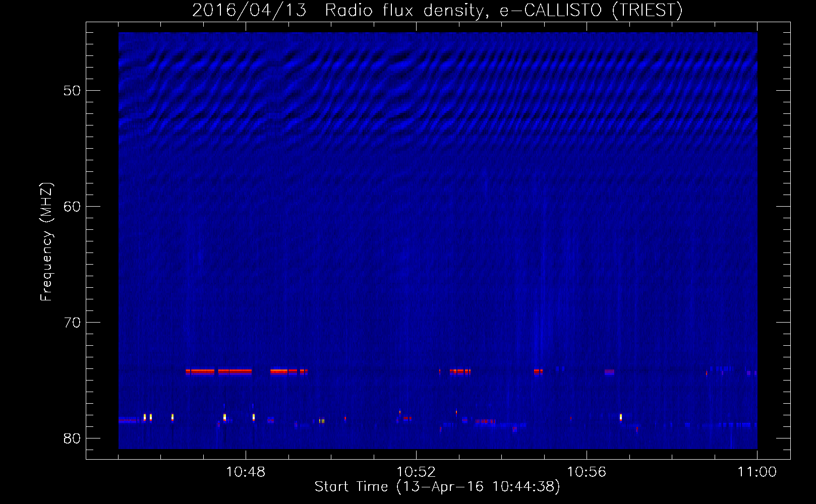
Task: Click the '10:52' time tick label
Action: (x=416, y=472)
